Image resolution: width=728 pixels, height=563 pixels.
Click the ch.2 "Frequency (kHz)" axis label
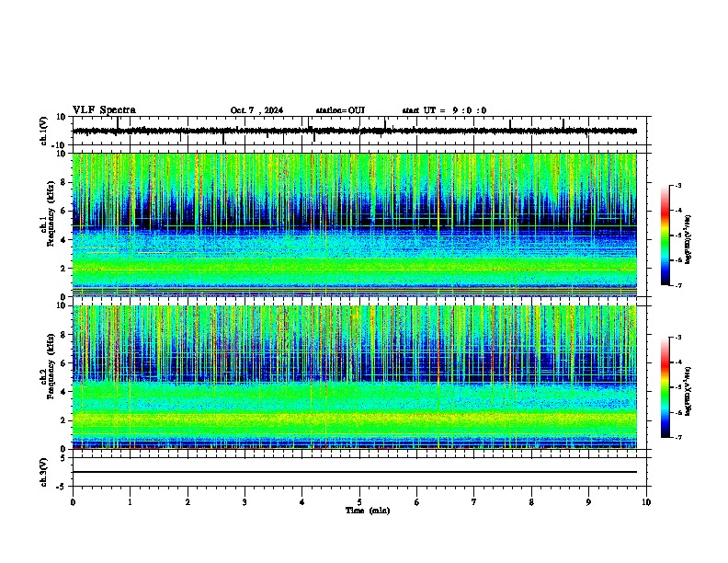(51, 366)
